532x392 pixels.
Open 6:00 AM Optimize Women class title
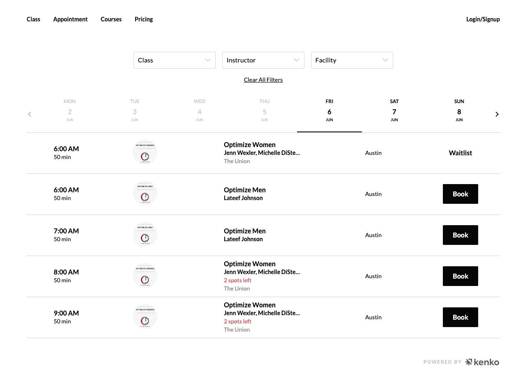click(x=250, y=145)
